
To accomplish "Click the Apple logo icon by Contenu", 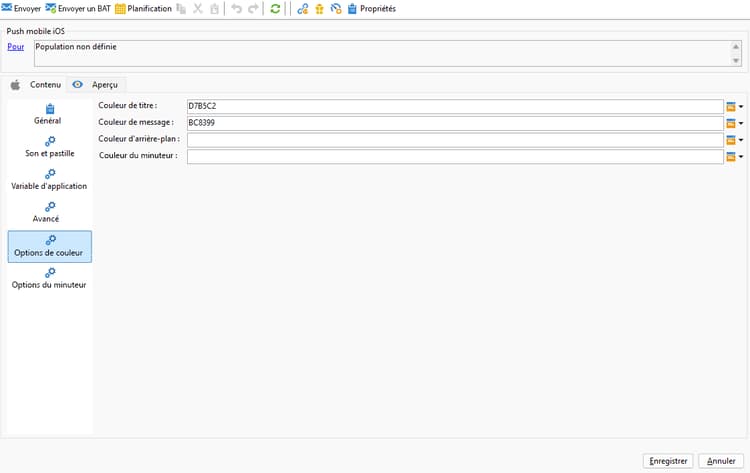I will tap(15, 85).
